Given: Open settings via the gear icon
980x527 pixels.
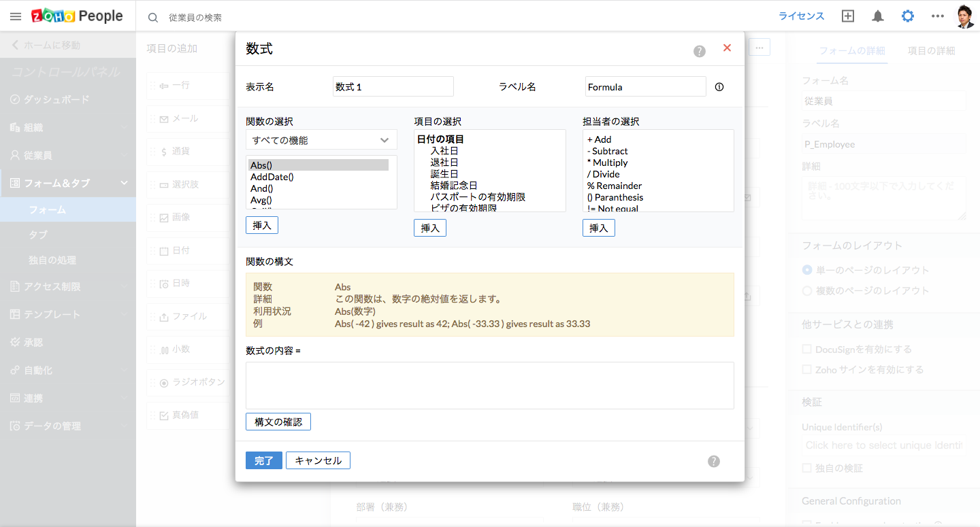Looking at the screenshot, I should point(908,16).
